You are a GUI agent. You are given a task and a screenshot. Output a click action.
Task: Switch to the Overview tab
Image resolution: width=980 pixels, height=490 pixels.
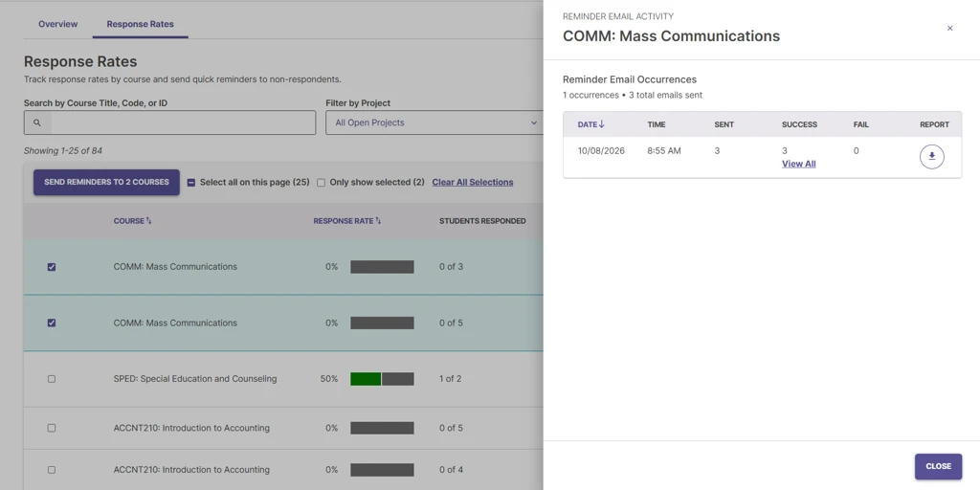pyautogui.click(x=58, y=24)
